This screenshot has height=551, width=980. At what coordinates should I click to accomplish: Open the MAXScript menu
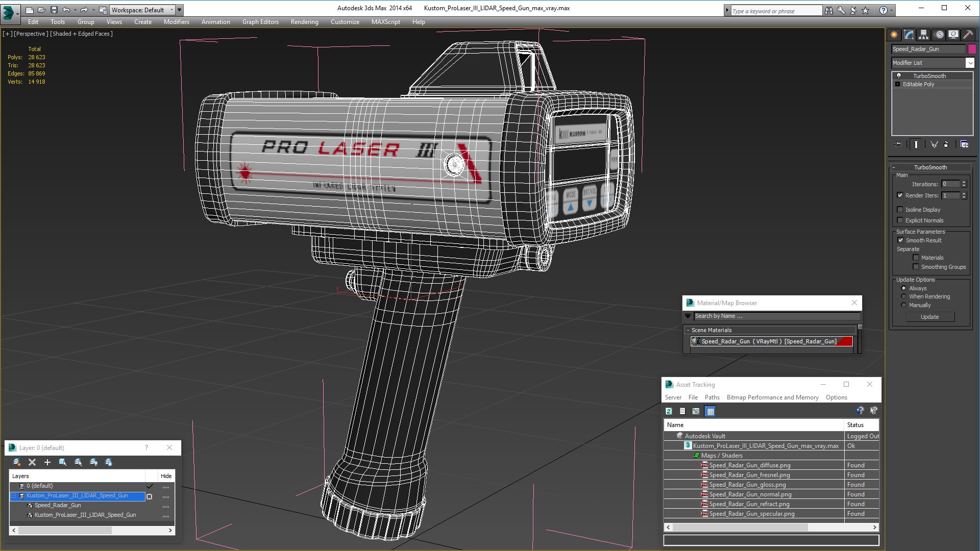tap(385, 22)
